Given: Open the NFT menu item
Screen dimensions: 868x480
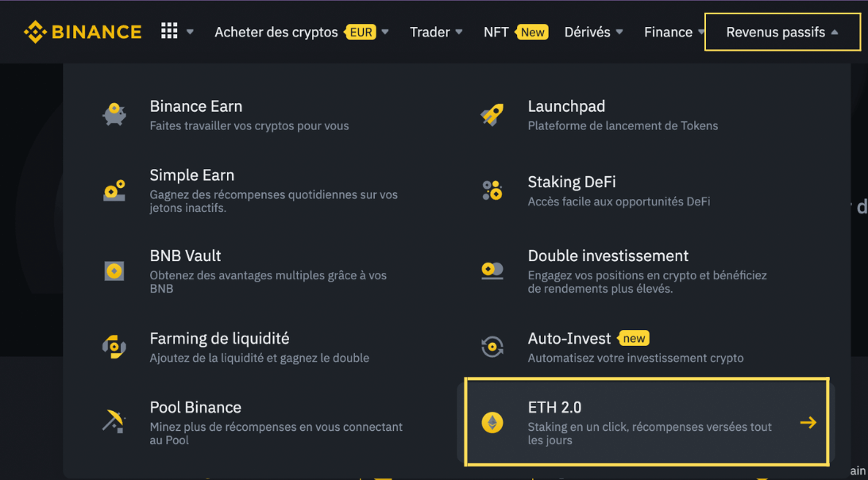Looking at the screenshot, I should coord(496,32).
